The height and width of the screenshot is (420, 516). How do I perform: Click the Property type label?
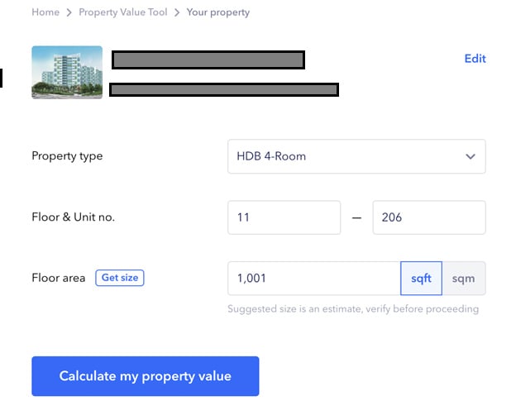pos(67,156)
